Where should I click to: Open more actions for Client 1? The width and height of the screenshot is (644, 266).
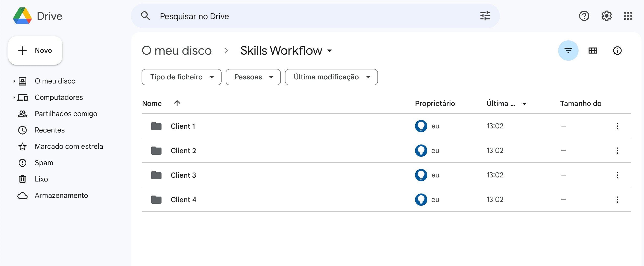tap(617, 126)
